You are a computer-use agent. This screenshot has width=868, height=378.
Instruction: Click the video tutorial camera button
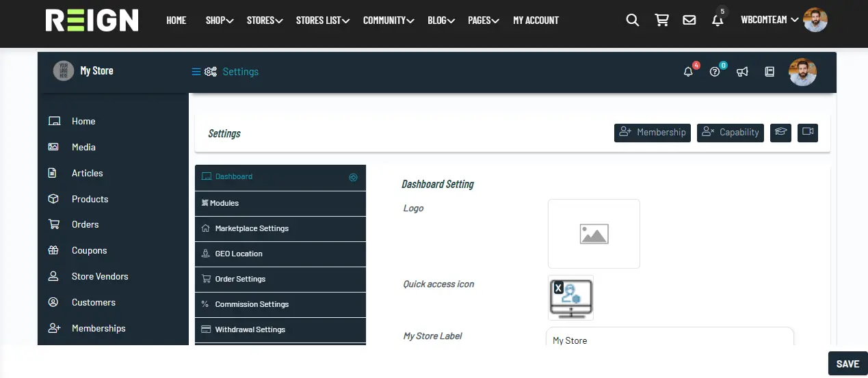click(x=808, y=133)
